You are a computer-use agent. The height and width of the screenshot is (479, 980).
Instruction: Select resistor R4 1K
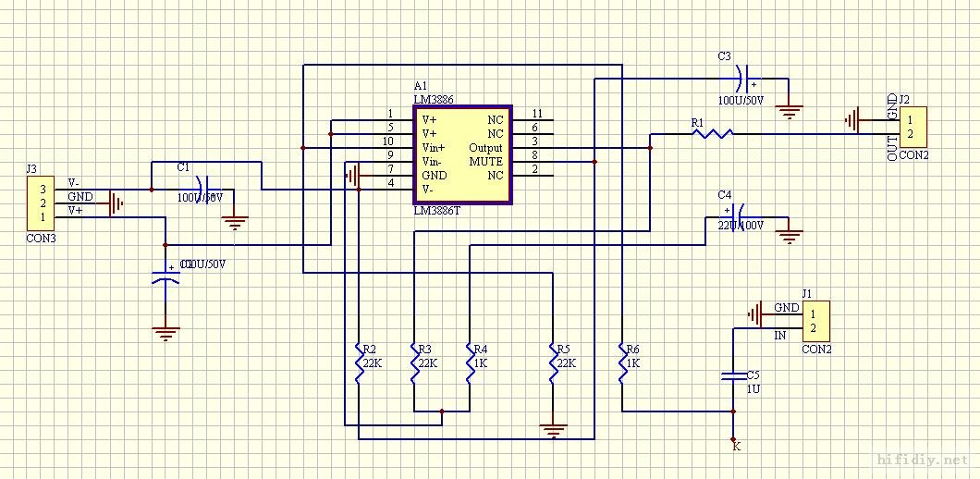point(470,362)
